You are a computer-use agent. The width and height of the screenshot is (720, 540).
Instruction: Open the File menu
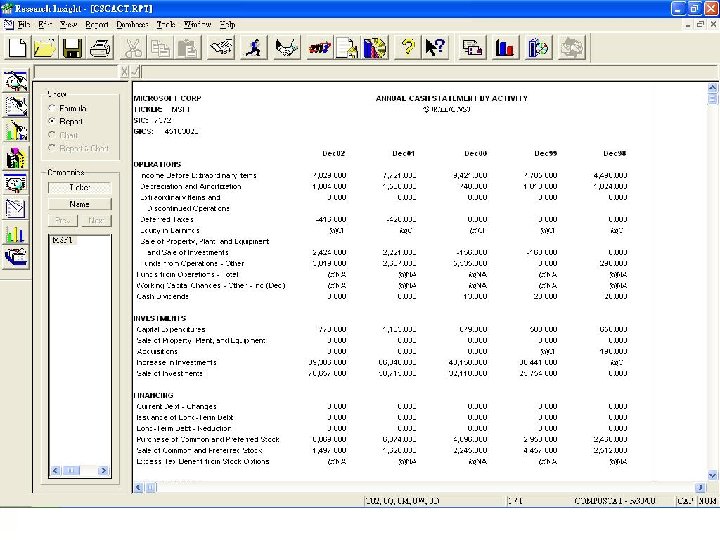coord(24,25)
